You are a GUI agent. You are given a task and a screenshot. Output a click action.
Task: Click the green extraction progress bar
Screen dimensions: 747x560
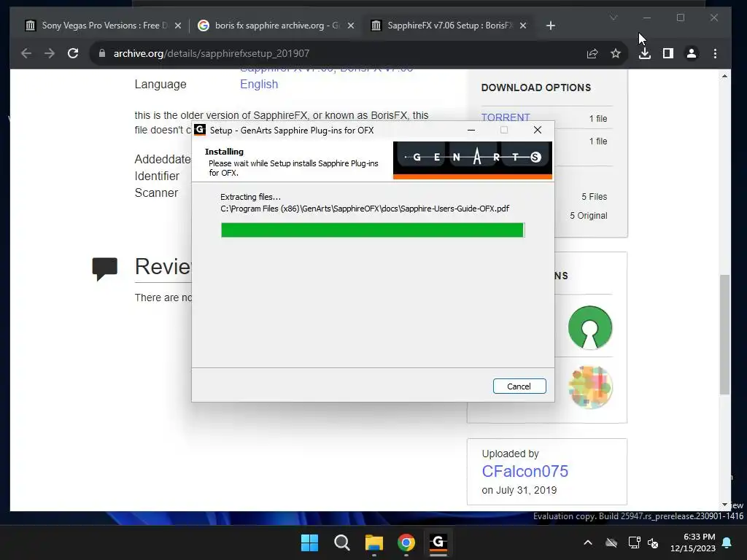pos(373,230)
